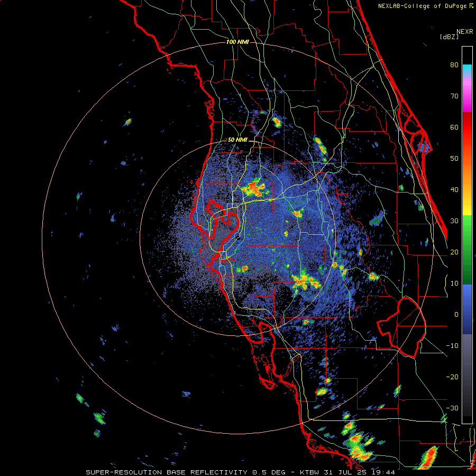476x476 pixels.
Task: Click the NEXR label above color scale
Action: (x=465, y=32)
